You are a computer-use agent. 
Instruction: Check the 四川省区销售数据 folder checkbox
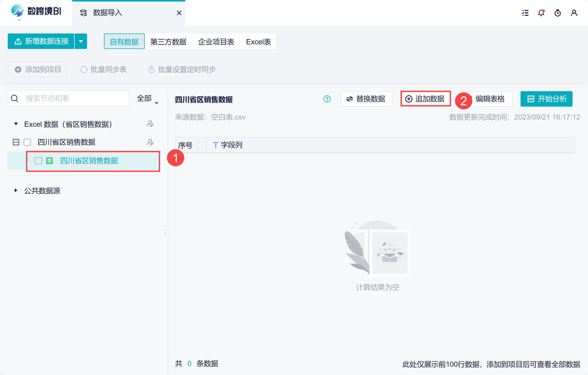point(27,142)
